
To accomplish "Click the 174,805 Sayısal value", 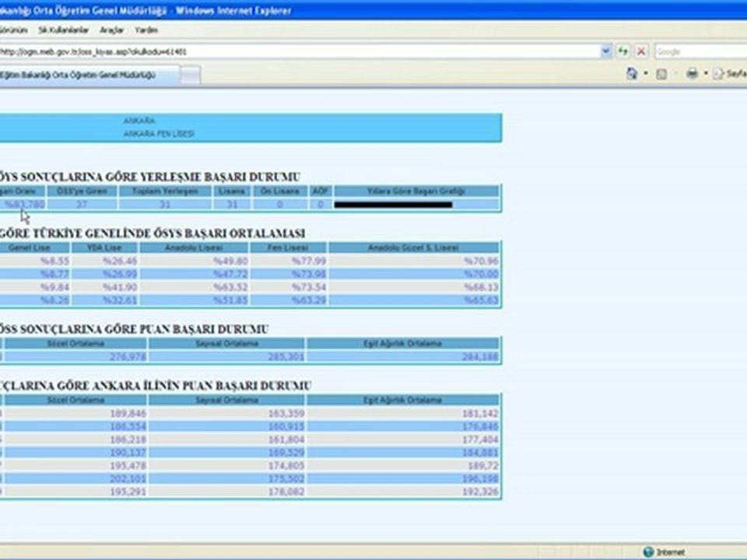I will (286, 465).
